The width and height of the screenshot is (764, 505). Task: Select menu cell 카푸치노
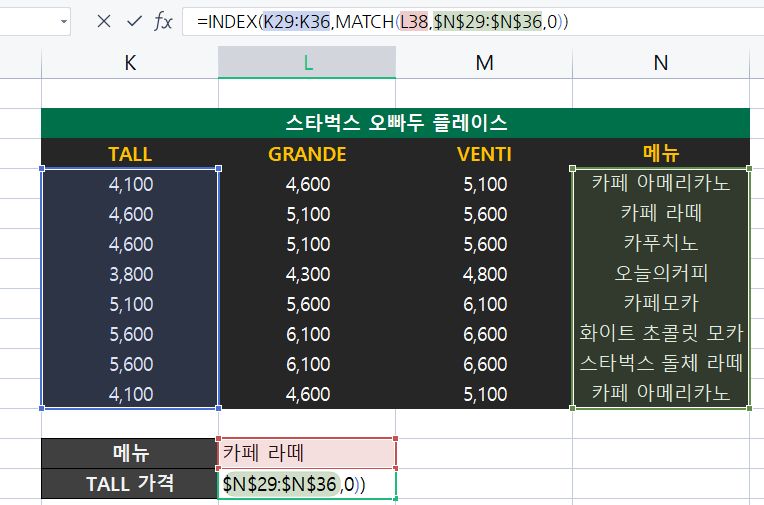(661, 243)
